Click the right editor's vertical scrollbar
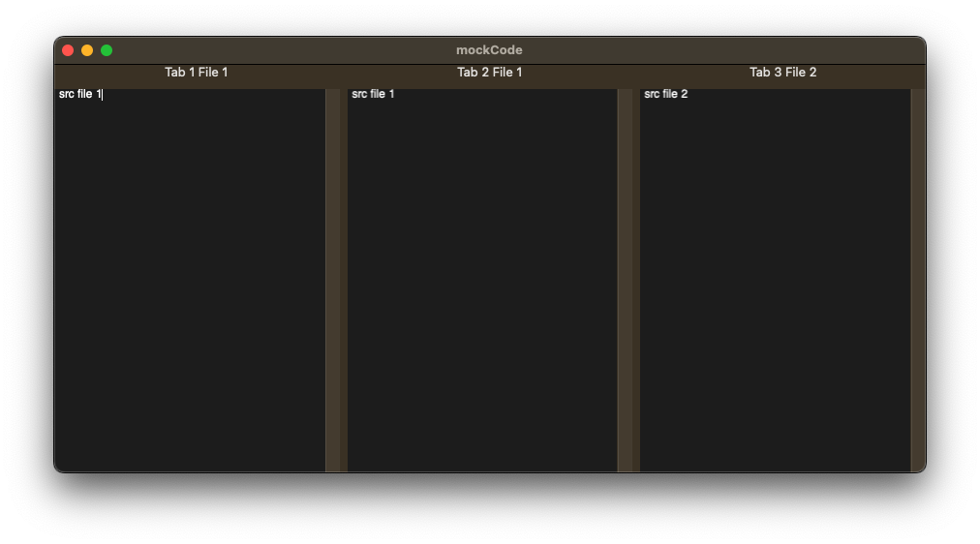This screenshot has height=544, width=980. pos(917,281)
